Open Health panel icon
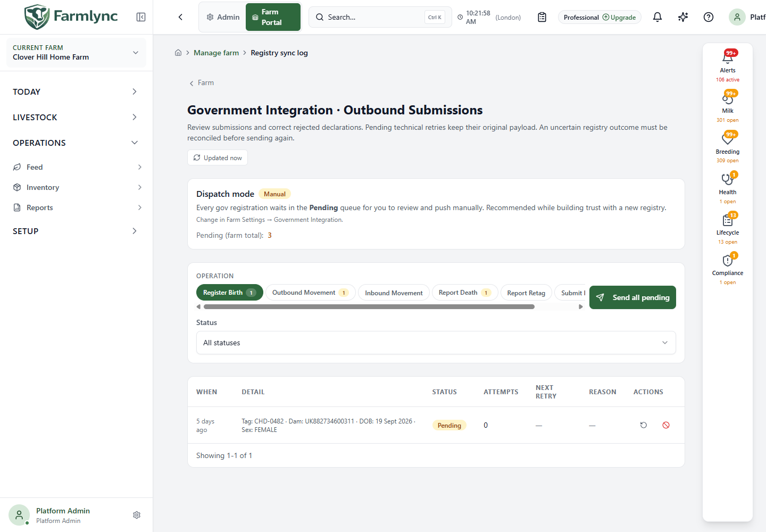This screenshot has width=766, height=532. 728,179
